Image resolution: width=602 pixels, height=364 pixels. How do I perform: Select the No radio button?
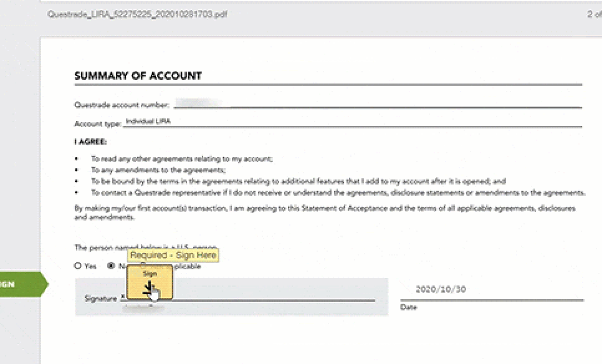point(112,266)
